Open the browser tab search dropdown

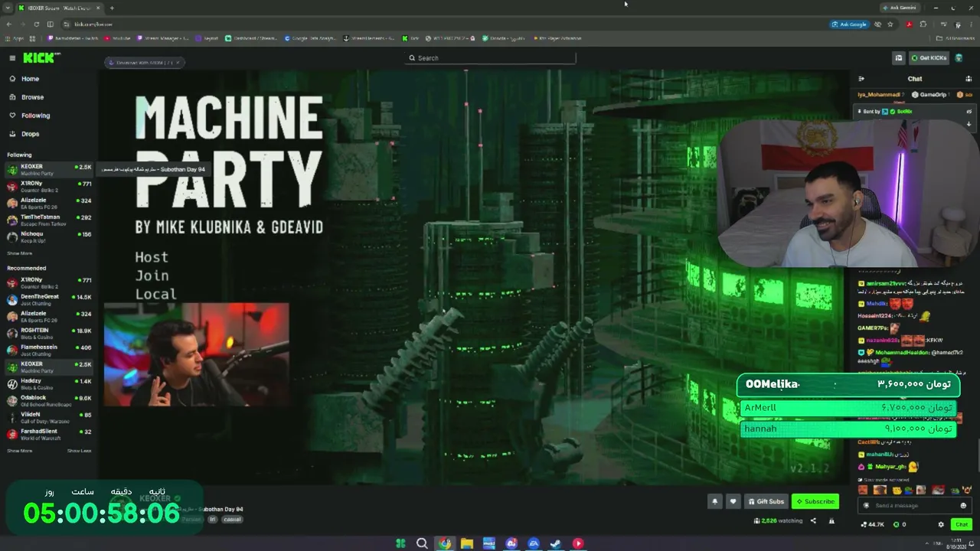tap(8, 8)
